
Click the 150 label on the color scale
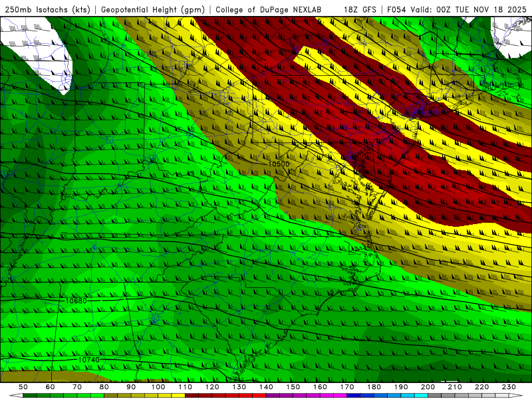click(x=293, y=387)
